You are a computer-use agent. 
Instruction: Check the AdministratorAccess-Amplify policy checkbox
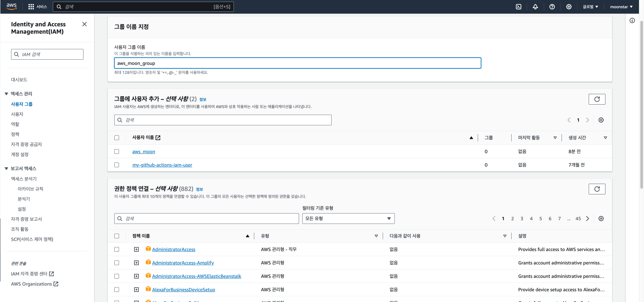coord(117,263)
